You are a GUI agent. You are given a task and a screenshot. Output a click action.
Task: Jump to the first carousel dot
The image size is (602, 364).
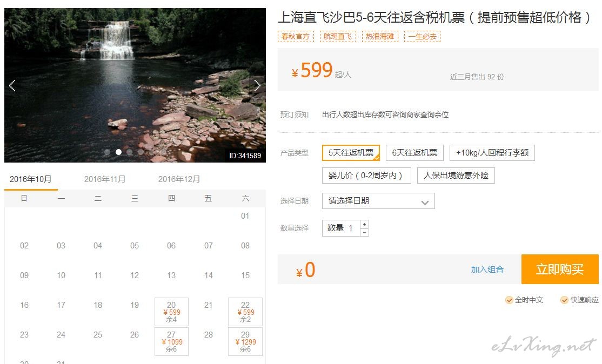[x=108, y=152]
